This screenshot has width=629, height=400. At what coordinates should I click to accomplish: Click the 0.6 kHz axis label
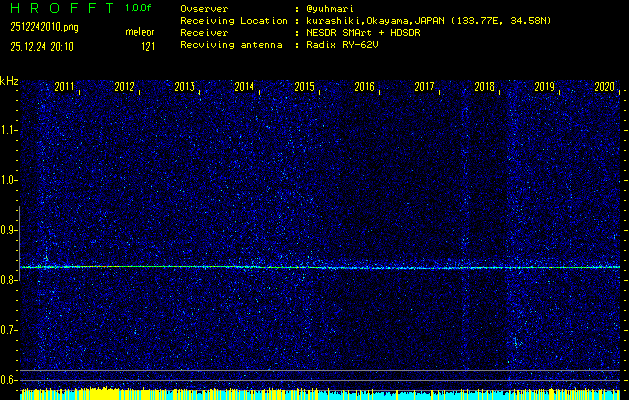point(9,380)
